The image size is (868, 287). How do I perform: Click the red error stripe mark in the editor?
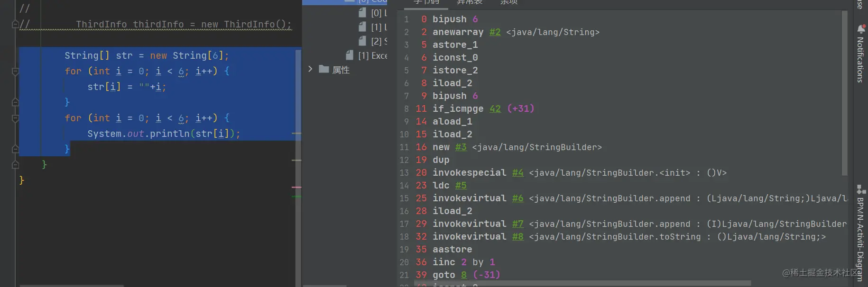[x=296, y=188]
